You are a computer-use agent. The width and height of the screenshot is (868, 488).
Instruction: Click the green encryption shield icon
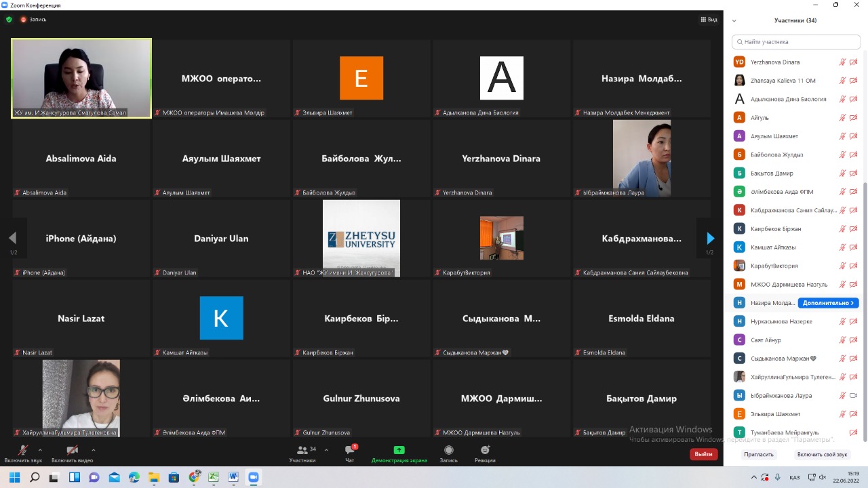(x=9, y=20)
